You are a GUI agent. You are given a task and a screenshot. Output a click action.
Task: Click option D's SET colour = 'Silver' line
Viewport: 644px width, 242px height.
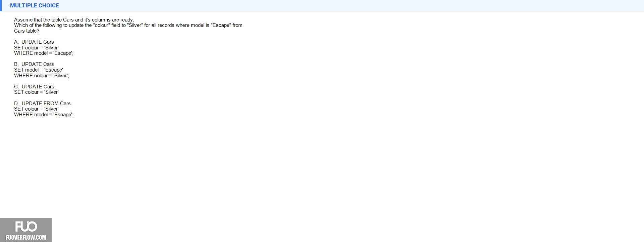pos(36,109)
